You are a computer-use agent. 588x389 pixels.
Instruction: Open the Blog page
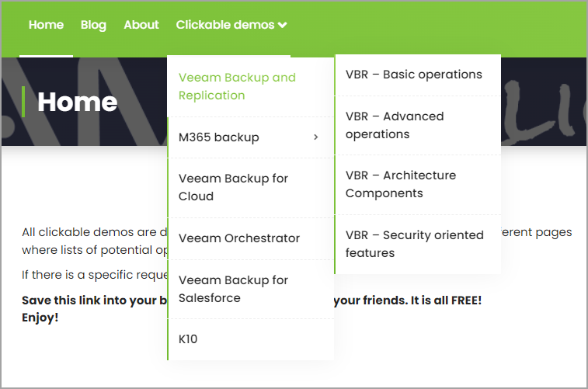pos(93,25)
